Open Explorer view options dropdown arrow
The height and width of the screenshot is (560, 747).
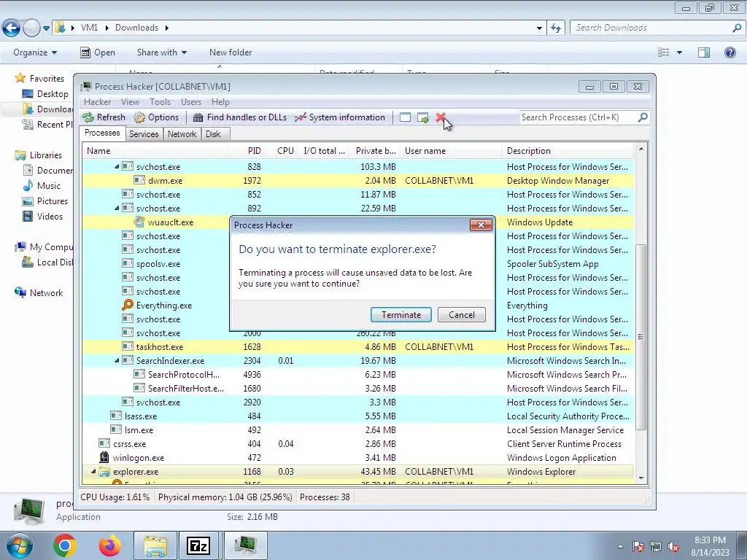tap(679, 52)
